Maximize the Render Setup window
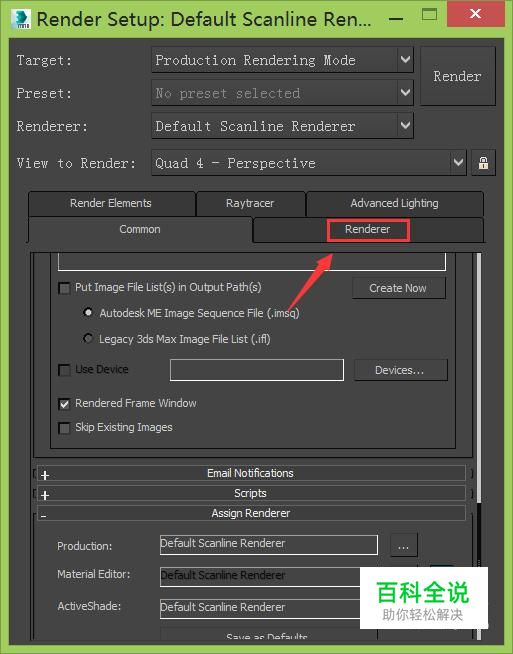 coord(429,15)
